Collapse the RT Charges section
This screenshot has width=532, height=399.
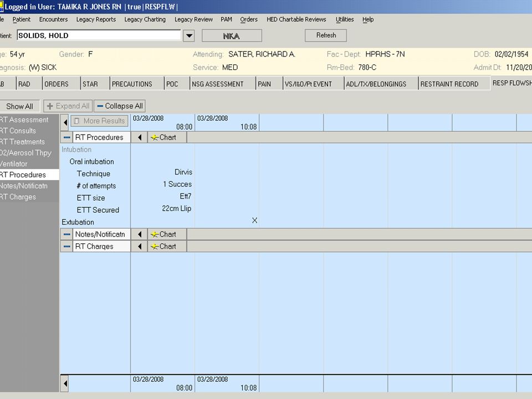coord(67,247)
